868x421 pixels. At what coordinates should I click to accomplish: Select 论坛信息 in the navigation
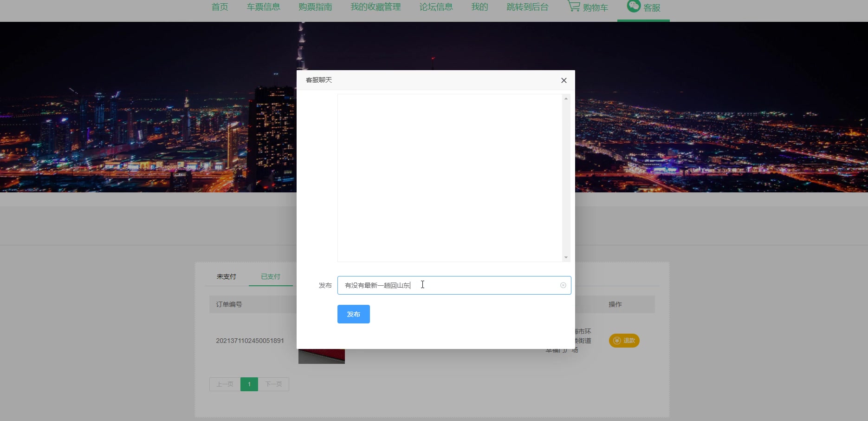tap(436, 7)
